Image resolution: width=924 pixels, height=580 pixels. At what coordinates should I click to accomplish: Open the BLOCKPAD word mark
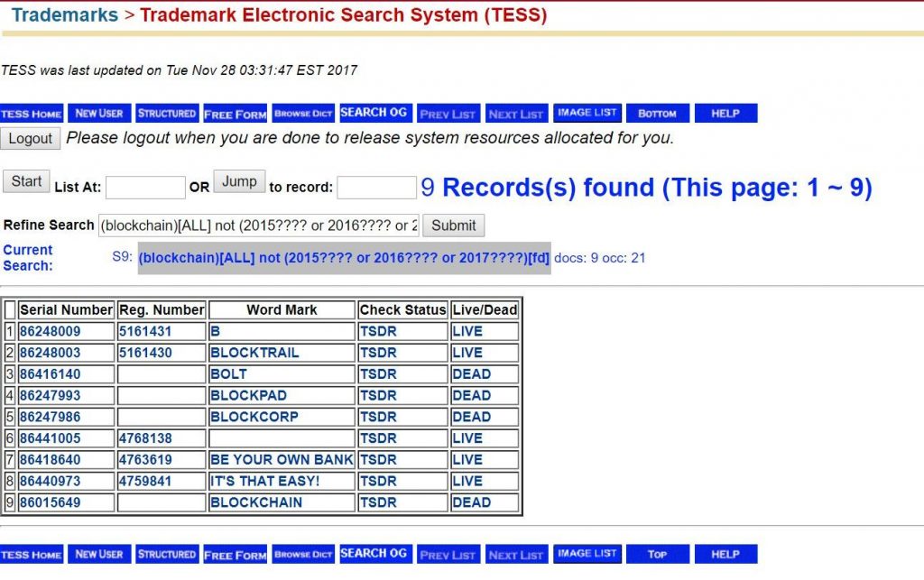(249, 396)
